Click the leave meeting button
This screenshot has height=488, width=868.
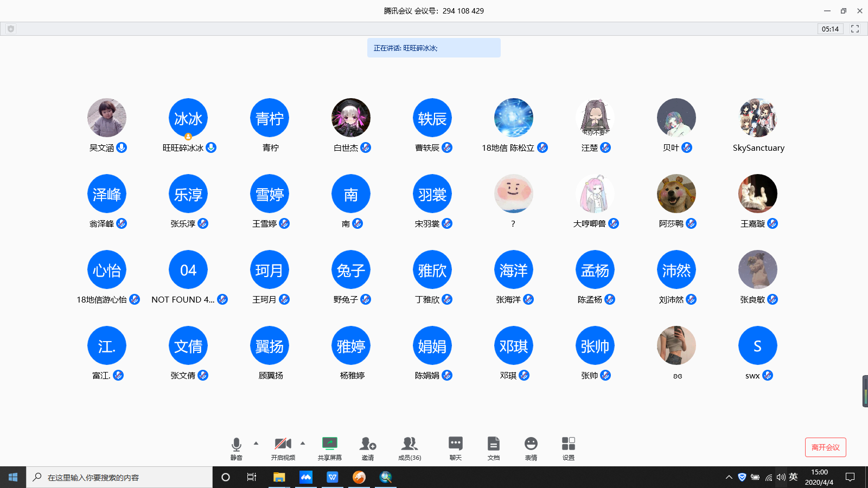pos(825,447)
